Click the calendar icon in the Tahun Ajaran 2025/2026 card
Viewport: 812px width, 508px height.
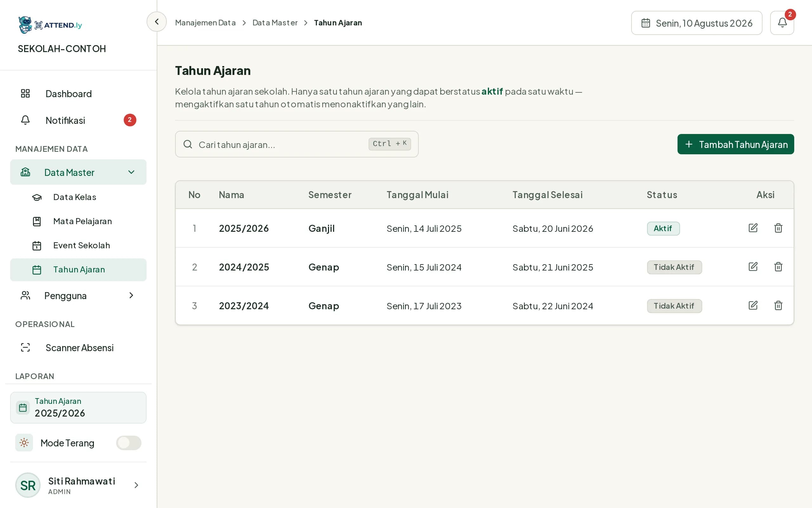pos(23,408)
